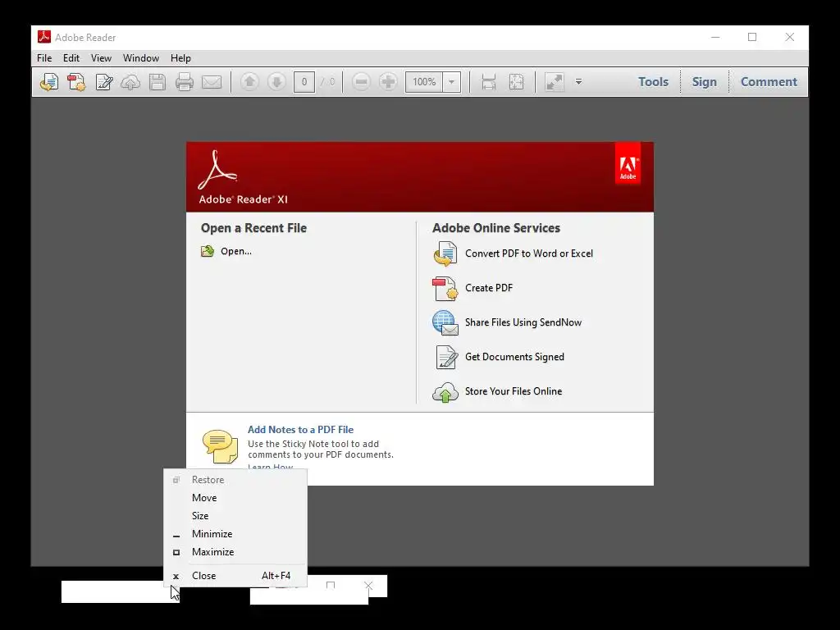Click the fit width scrolling icon
The height and width of the screenshot is (630, 840).
[x=489, y=82]
